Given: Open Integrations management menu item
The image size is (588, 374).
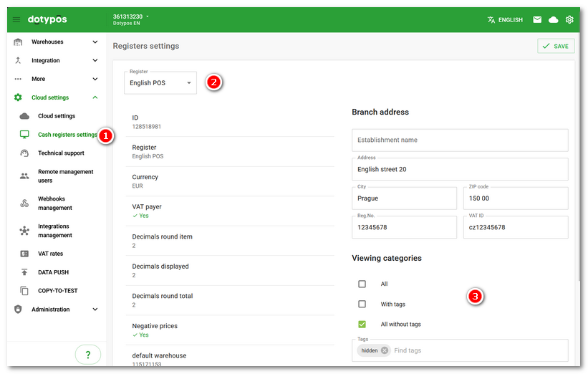Looking at the screenshot, I should click(x=57, y=231).
